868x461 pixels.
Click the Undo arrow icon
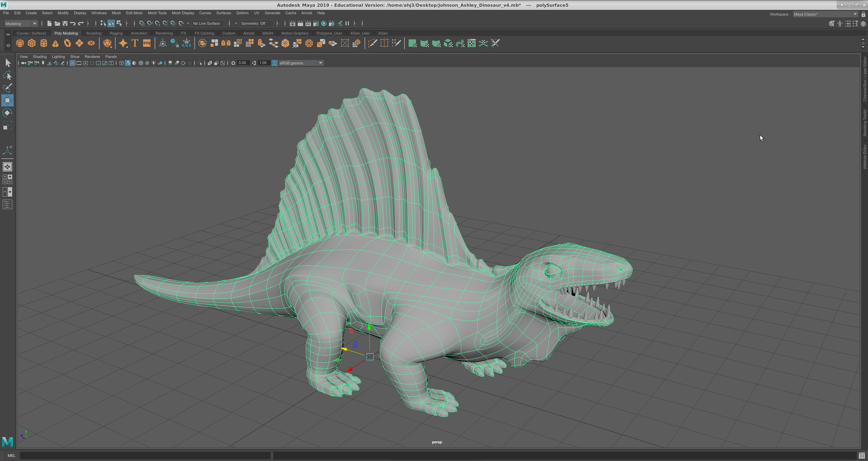click(73, 23)
